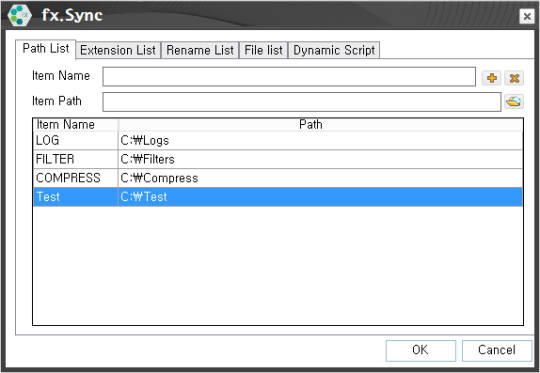Click the Item Name column header
Screen dimensions: 540x373
[x=76, y=125]
